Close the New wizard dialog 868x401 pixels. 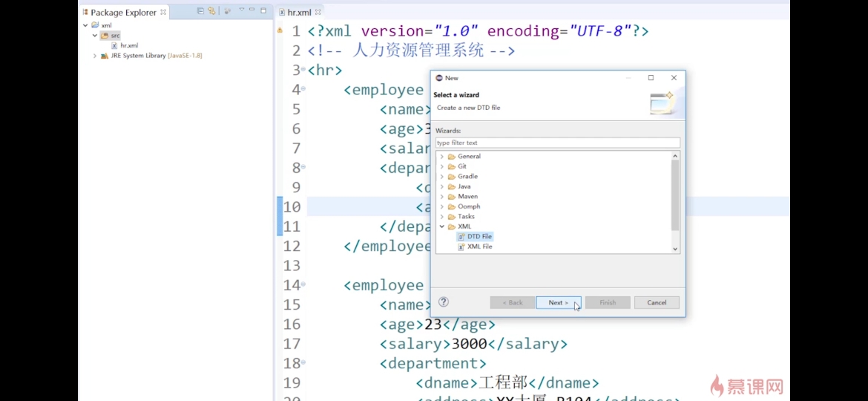point(674,78)
